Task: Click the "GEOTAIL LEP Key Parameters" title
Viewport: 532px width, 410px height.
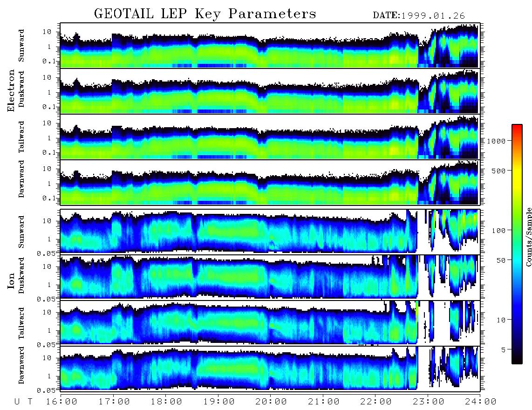Action: tap(205, 14)
